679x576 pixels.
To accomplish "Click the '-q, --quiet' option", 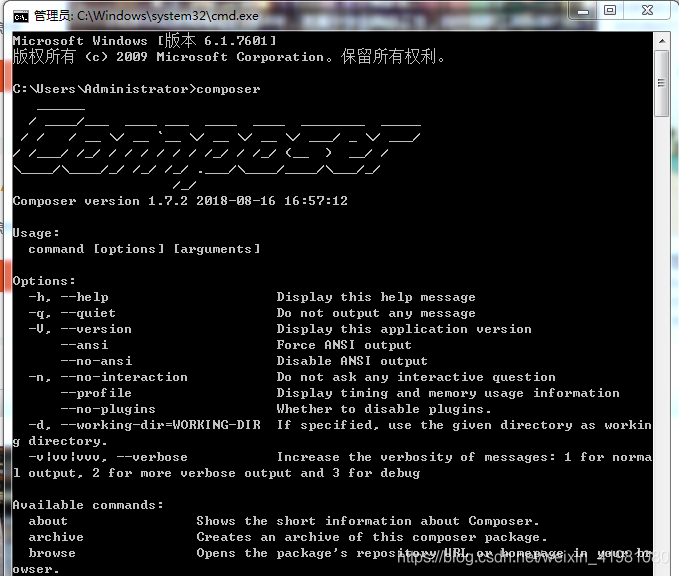I will 72,313.
